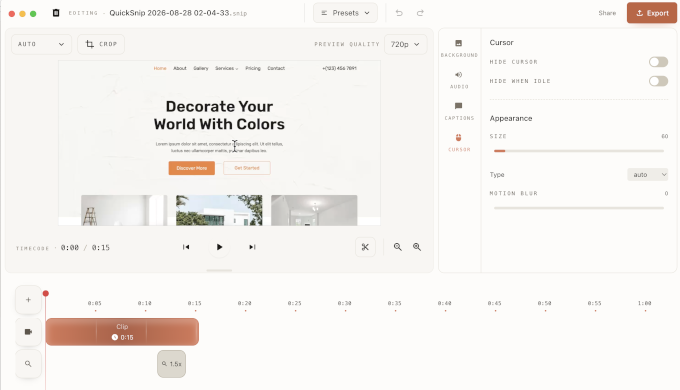Jump to the 0:05 timeline mark
Viewport: 680px width, 390px height.
[x=95, y=303]
